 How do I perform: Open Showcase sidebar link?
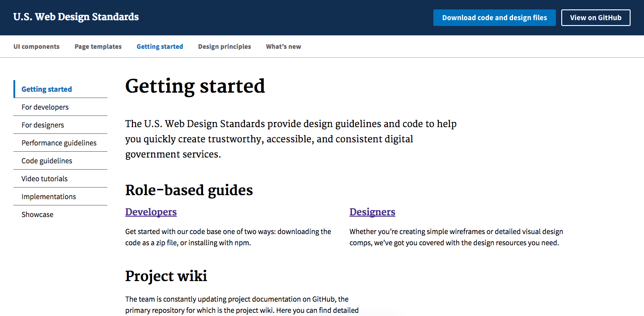[60, 214]
